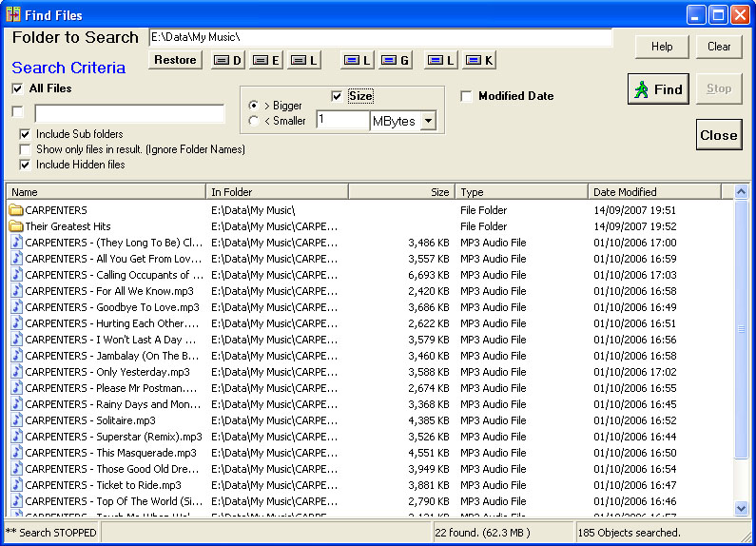Click the date '14/09/2007 19:51'
Image resolution: width=756 pixels, height=546 pixels.
[x=634, y=210]
